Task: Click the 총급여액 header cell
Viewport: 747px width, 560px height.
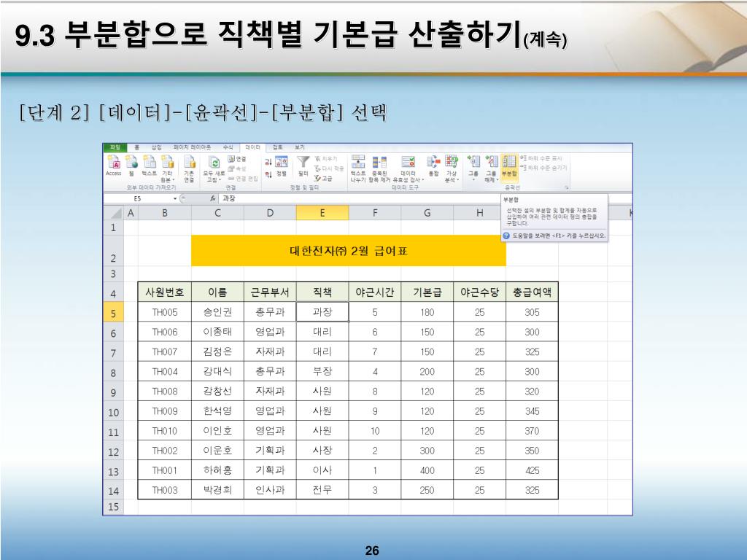Action: 532,292
